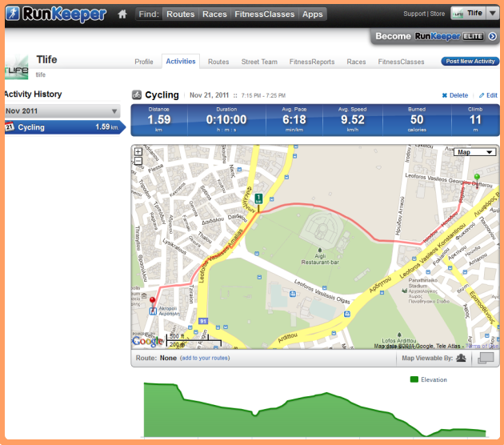The width and height of the screenshot is (504, 445).
Task: Click the Tlife profile picture
Action: [16, 67]
